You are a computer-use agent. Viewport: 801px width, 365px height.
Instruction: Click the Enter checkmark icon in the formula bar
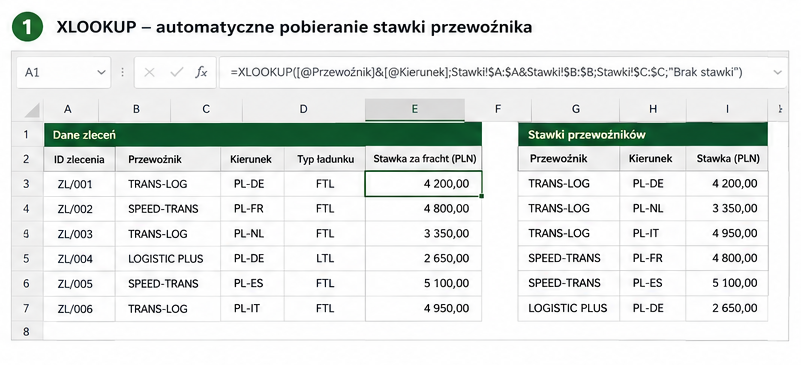[177, 73]
